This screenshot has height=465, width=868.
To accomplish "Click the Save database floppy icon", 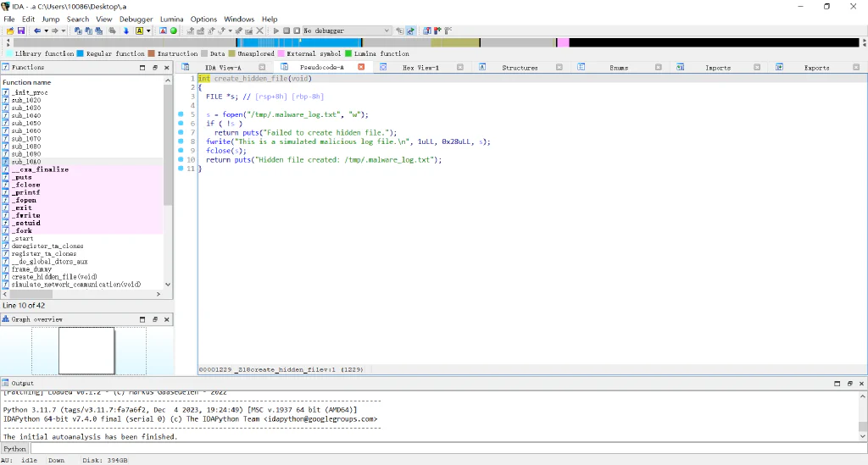I will pos(21,31).
